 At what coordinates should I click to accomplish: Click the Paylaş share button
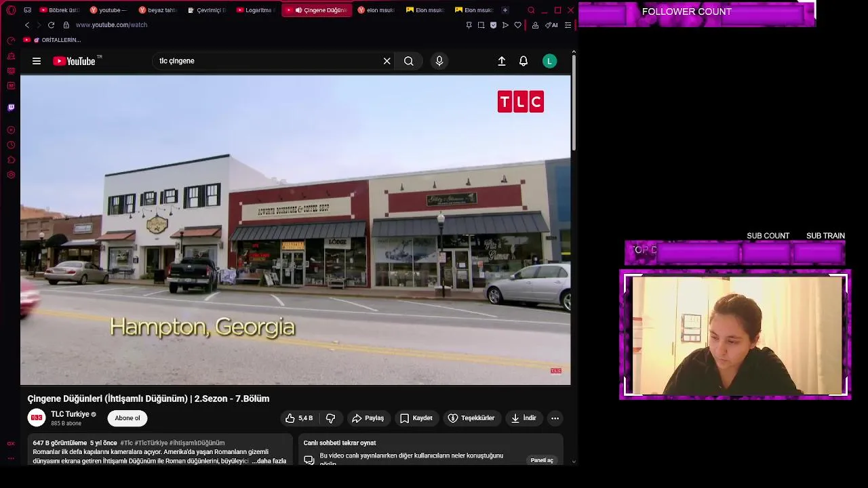pos(368,418)
